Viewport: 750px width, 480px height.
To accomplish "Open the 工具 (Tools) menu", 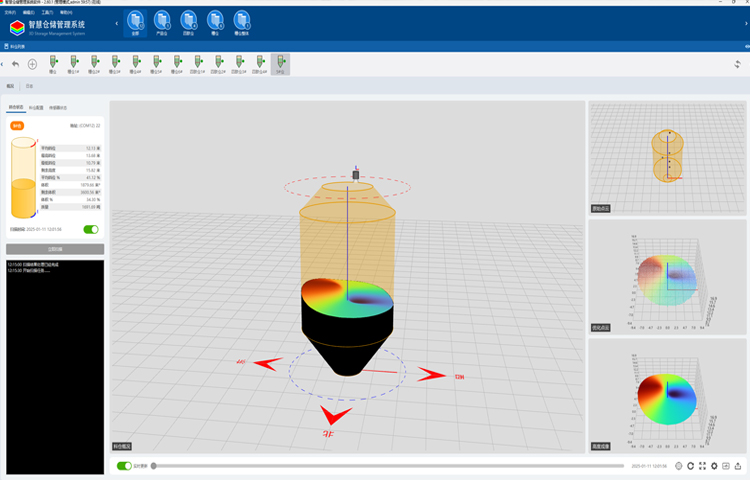I will (x=46, y=11).
